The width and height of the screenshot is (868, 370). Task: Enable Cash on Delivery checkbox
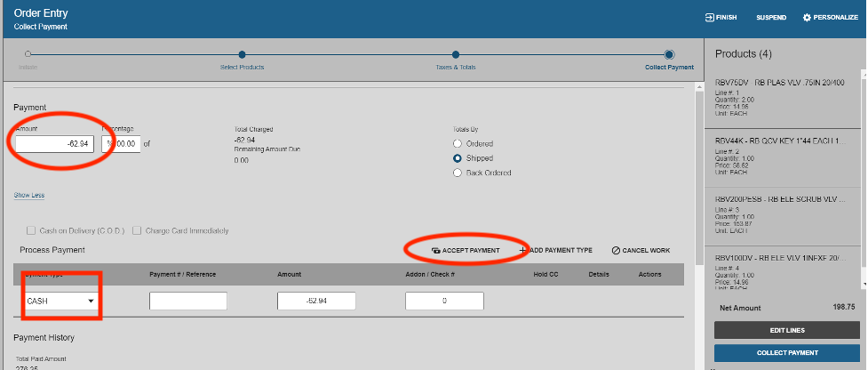click(x=31, y=230)
